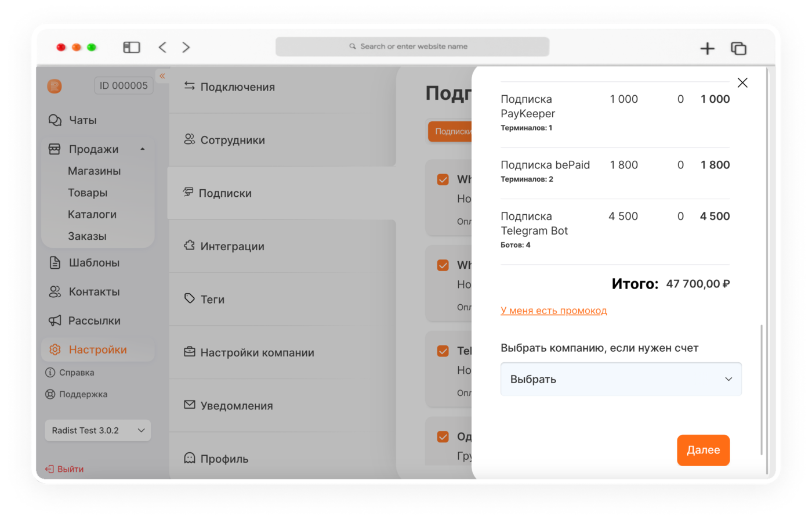Click the orange Radist logo icon
Screen dimensions: 812x519
[x=55, y=86]
